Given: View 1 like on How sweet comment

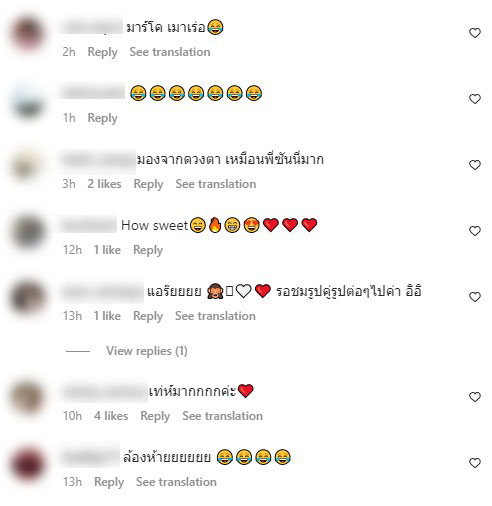Looking at the screenshot, I should coord(107,250).
